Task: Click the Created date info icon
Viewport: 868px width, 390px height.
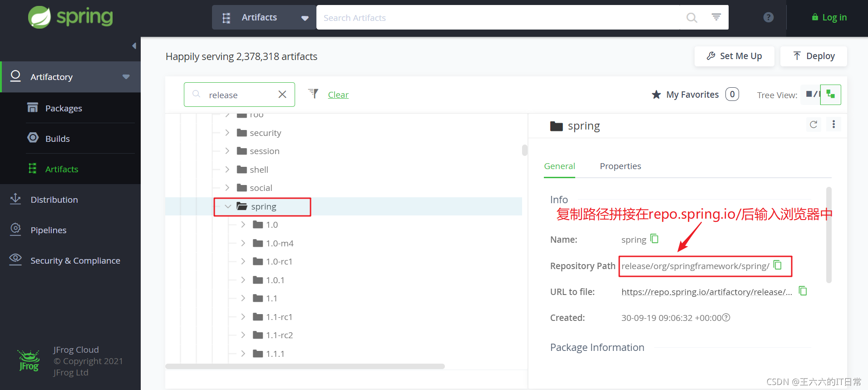Action: [726, 317]
